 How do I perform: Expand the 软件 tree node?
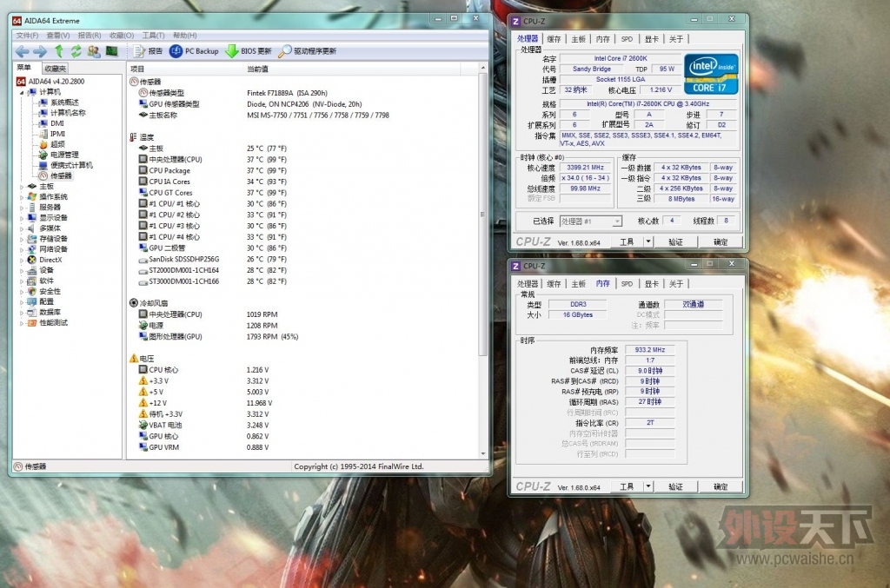pyautogui.click(x=22, y=281)
